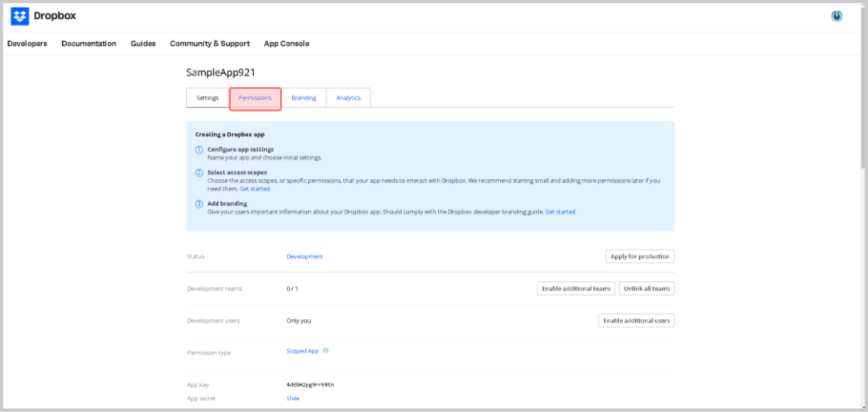Click the 'Permission type' label
Screen dimensions: 868x412
(x=209, y=353)
